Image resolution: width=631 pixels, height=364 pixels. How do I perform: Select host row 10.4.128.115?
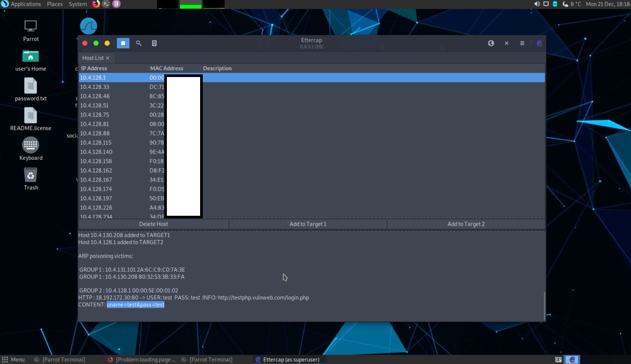pos(312,142)
